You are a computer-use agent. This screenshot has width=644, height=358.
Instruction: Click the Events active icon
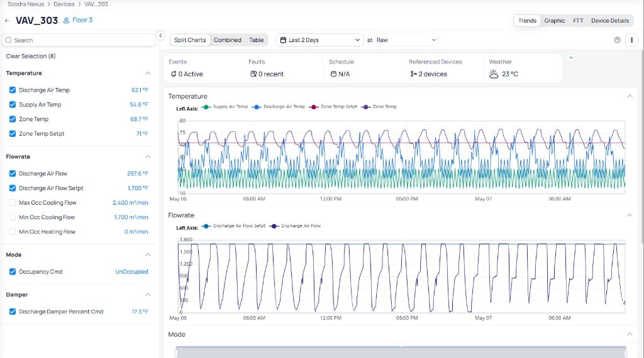[x=174, y=74]
